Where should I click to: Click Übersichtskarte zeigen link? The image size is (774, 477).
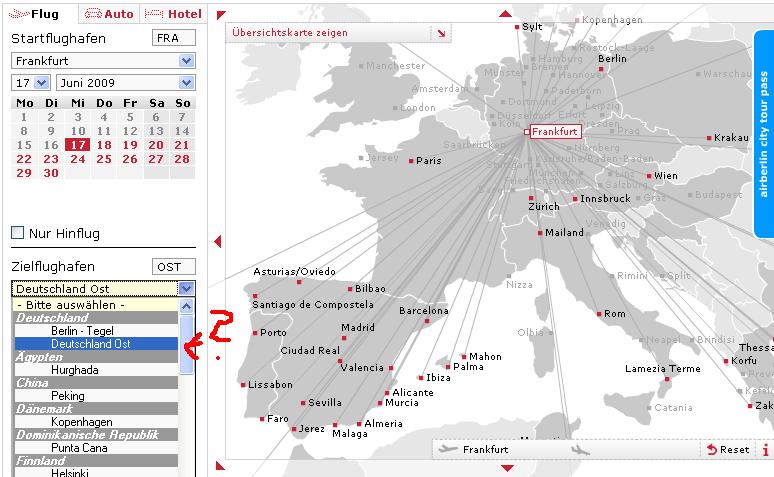coord(290,33)
